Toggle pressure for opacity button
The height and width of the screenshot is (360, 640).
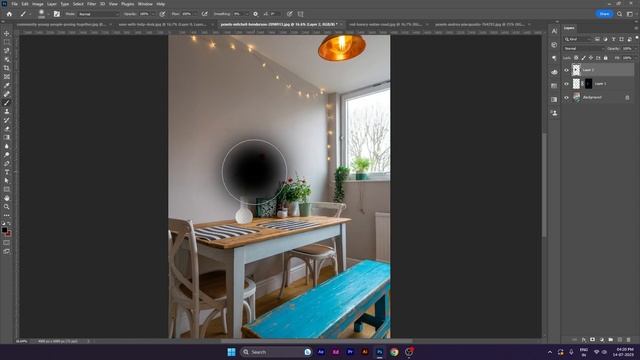(162, 14)
